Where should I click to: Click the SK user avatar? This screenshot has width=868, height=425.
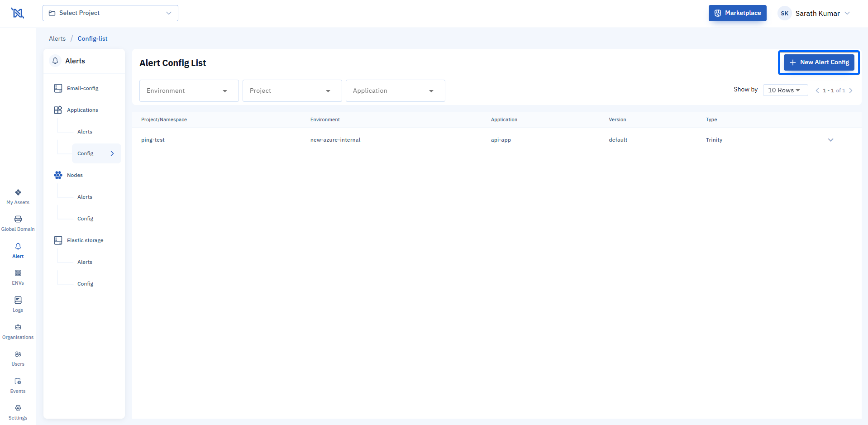click(784, 13)
